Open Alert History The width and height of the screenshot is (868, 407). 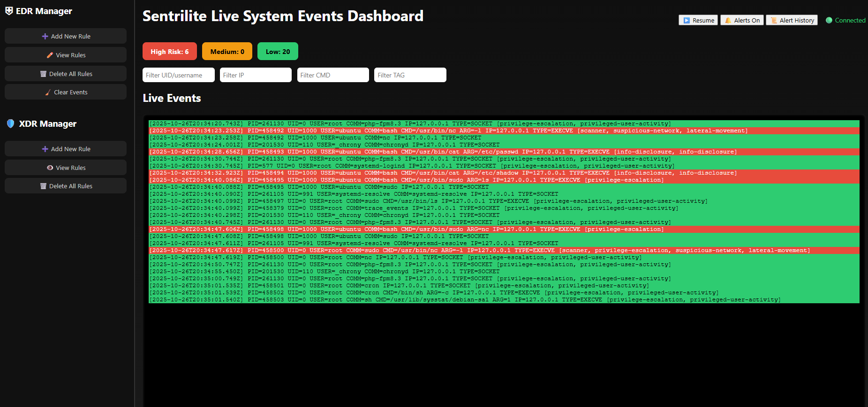(792, 20)
